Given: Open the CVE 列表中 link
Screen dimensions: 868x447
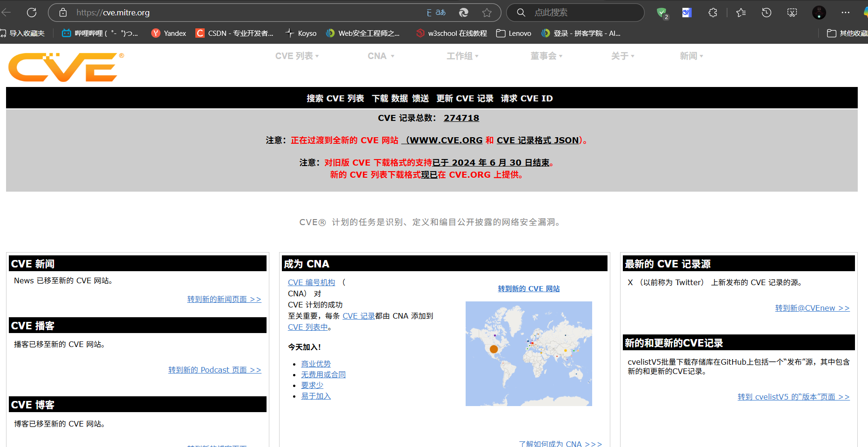Looking at the screenshot, I should click(307, 327).
